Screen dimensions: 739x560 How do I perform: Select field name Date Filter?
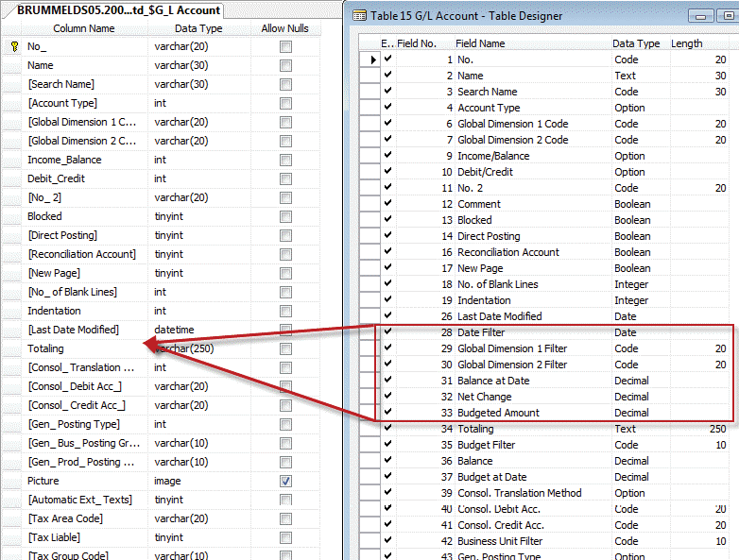click(x=481, y=332)
